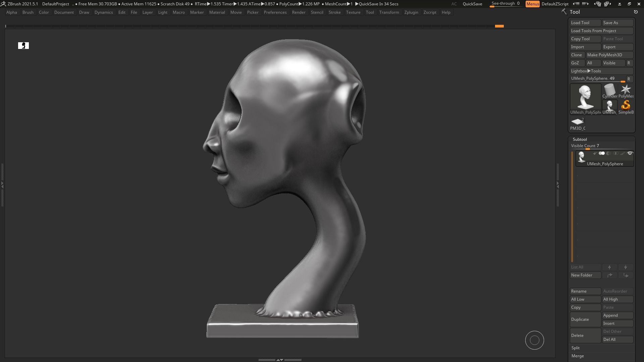Click the Save As button

click(618, 23)
